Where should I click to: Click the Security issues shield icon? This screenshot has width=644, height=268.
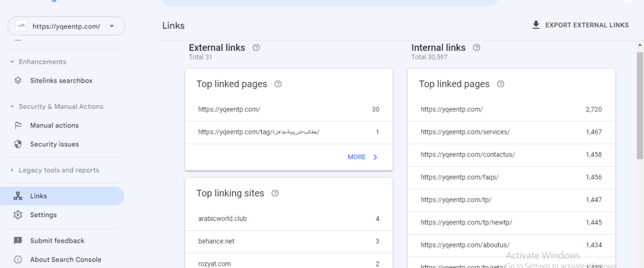tap(18, 144)
